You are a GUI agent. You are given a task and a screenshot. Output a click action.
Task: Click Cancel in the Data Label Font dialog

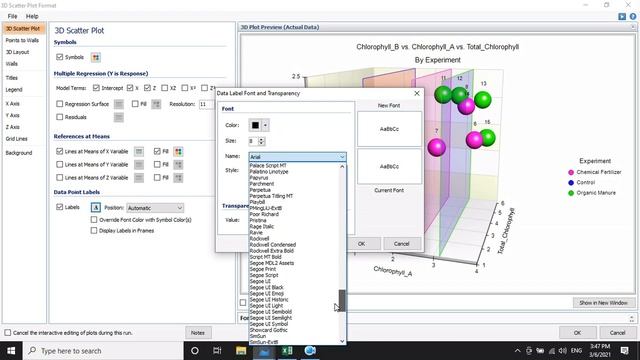pos(402,244)
